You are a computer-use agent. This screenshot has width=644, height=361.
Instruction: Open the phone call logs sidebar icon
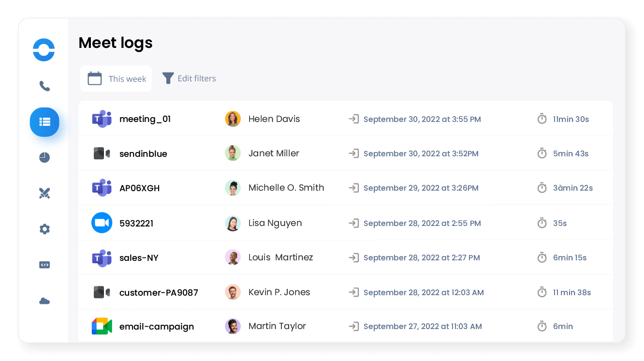[44, 86]
